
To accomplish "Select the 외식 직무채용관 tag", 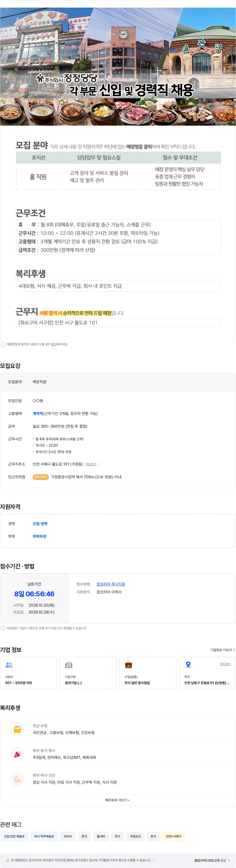I will tap(44, 836).
